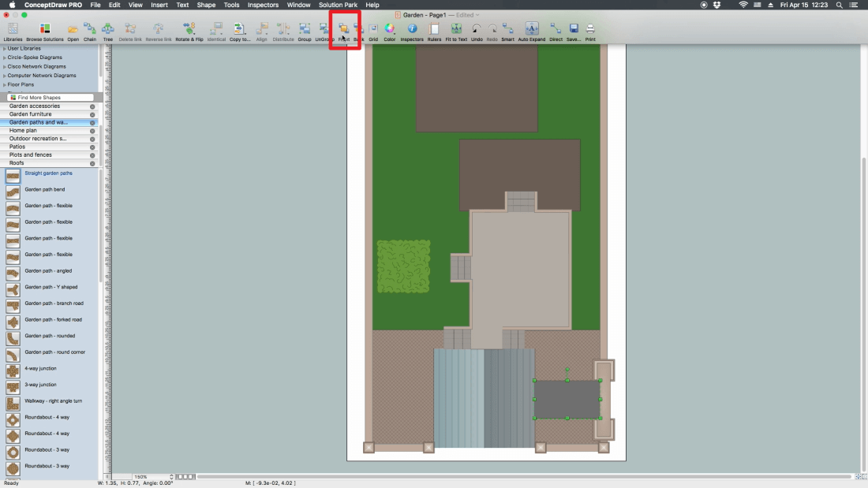The image size is (868, 488).
Task: Toggle the Grid display
Action: [x=373, y=29]
